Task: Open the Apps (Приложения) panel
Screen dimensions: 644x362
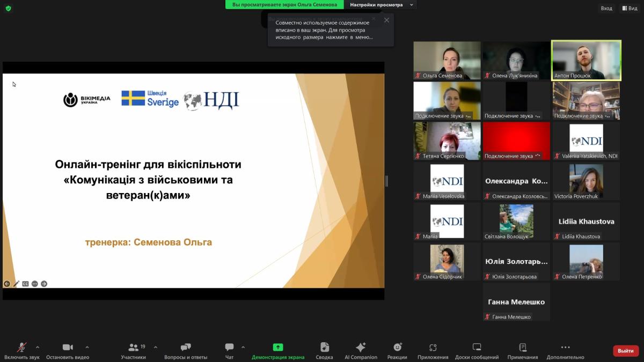Action: tap(433, 348)
